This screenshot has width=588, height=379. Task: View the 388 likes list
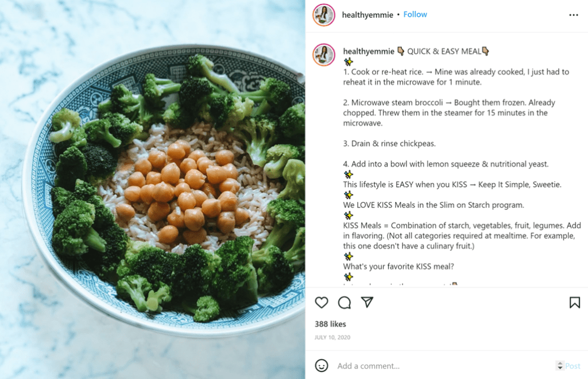pos(330,324)
